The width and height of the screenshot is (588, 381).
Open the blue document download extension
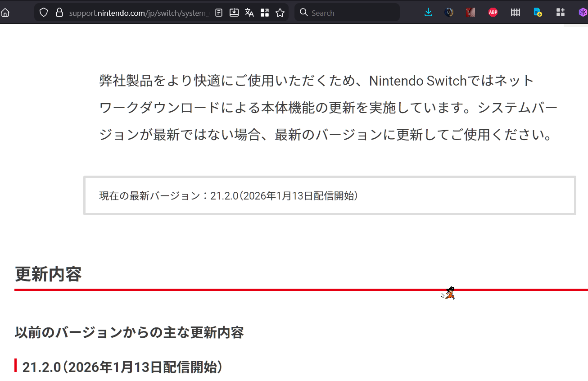click(538, 13)
